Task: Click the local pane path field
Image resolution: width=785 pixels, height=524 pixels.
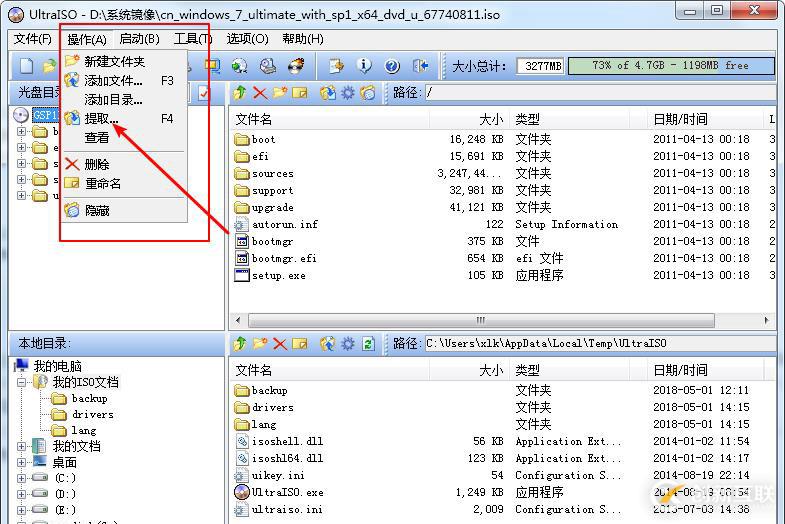Action: pyautogui.click(x=600, y=344)
